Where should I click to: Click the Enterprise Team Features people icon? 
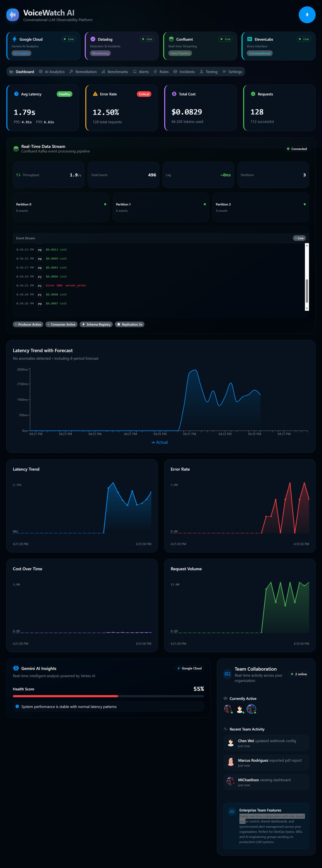232,812
